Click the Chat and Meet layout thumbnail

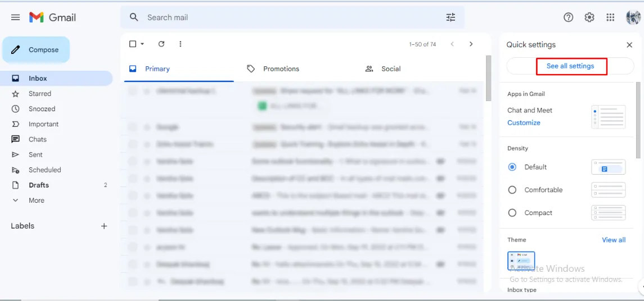[x=608, y=117]
